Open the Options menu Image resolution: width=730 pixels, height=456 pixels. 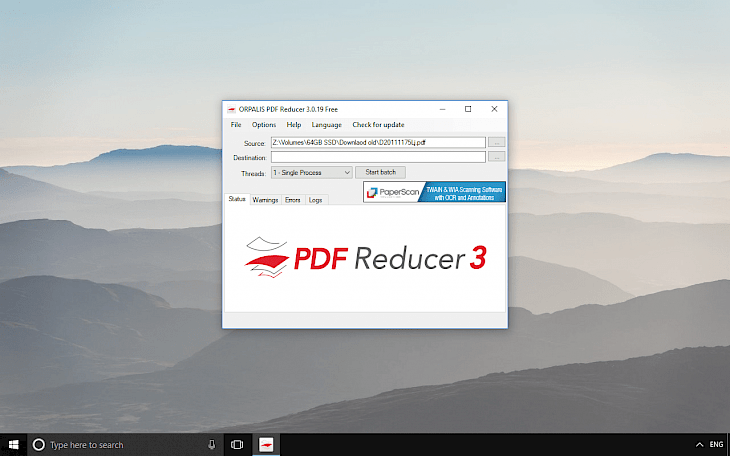point(264,125)
